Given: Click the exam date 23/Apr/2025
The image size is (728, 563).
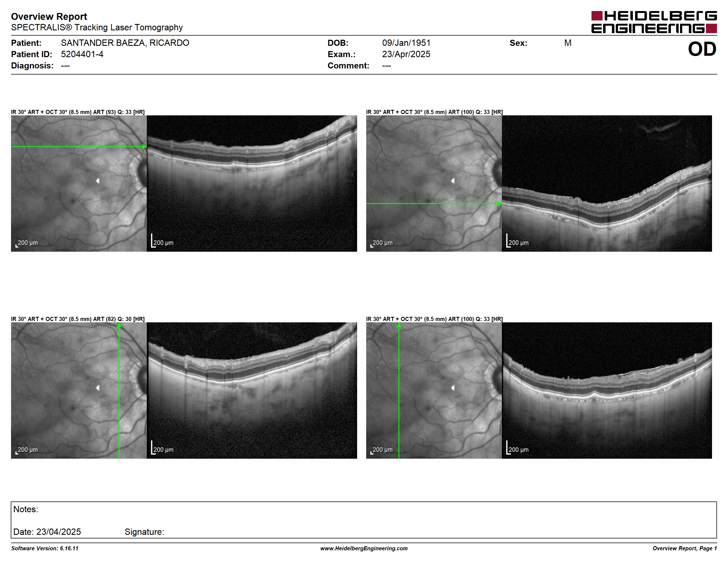Looking at the screenshot, I should [406, 54].
